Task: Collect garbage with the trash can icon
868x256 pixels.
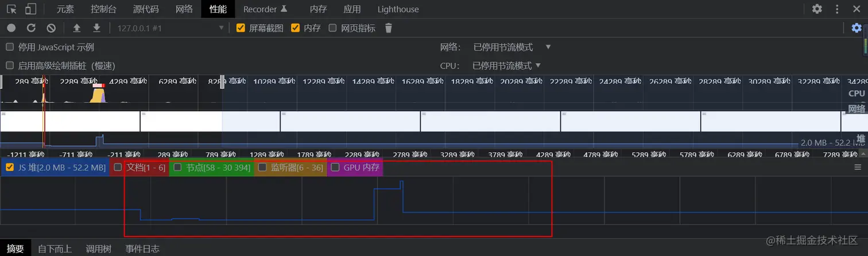Action: click(389, 28)
